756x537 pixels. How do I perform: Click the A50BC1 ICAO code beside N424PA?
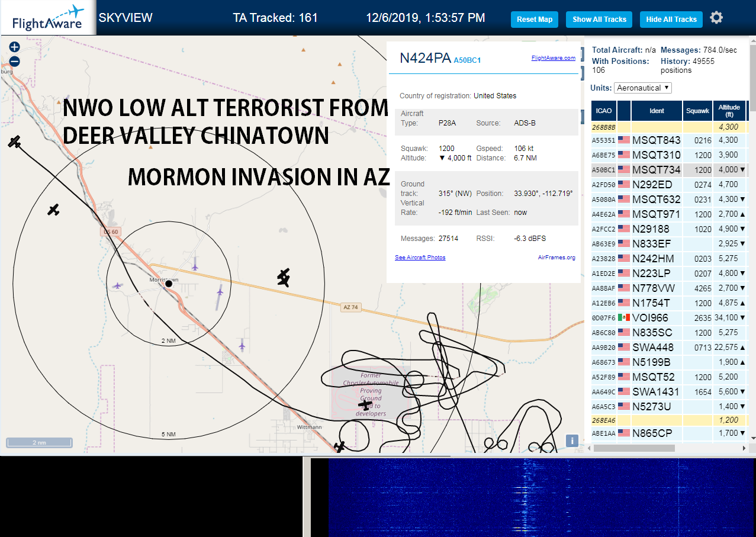click(467, 60)
